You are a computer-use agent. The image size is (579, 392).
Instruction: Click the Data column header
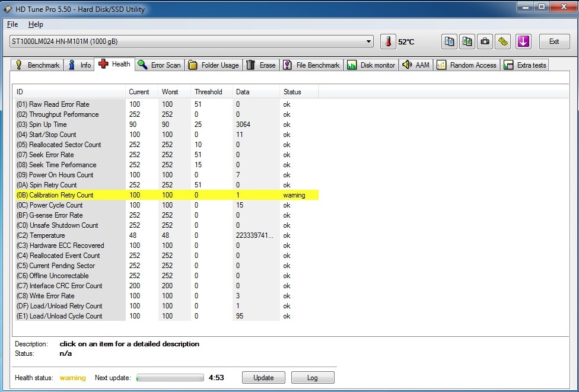(x=256, y=92)
